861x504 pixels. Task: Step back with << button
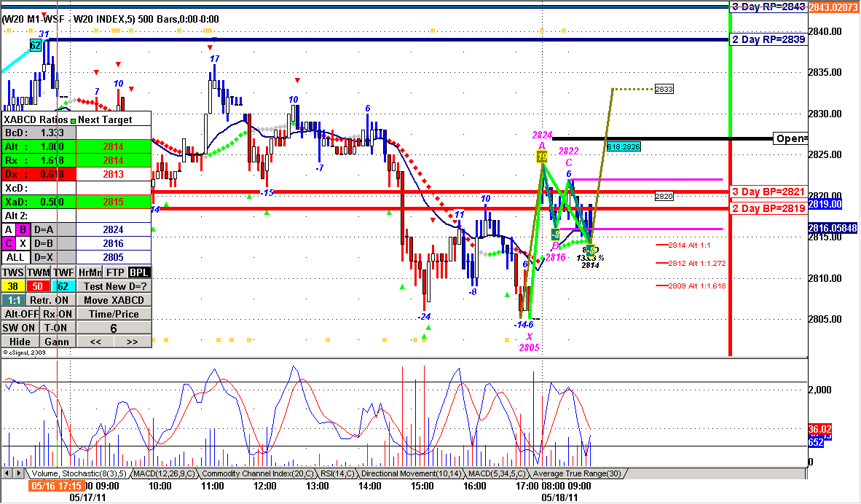pyautogui.click(x=95, y=342)
